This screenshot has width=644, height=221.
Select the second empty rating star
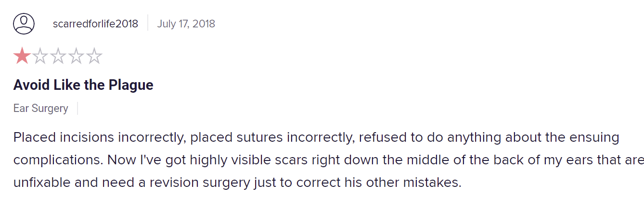[40, 56]
